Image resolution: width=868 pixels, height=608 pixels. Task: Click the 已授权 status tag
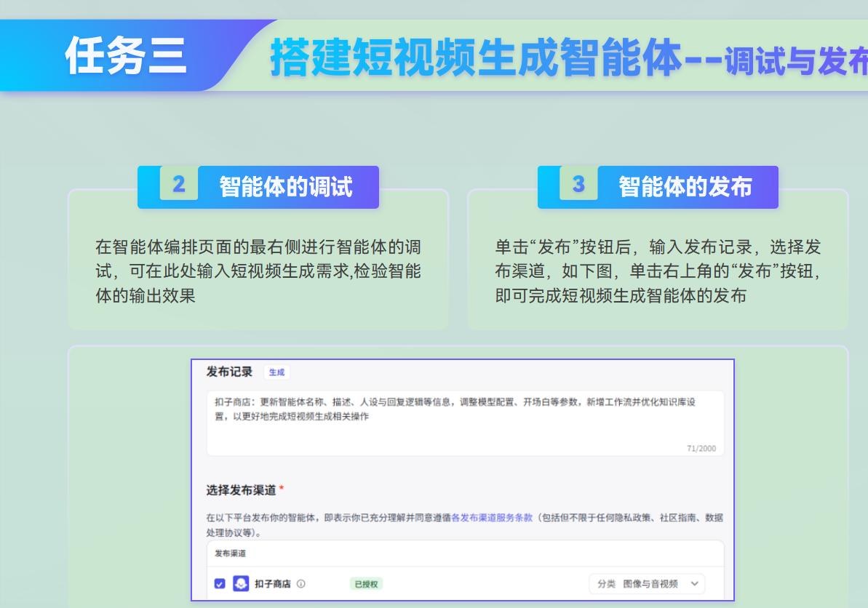click(x=366, y=584)
